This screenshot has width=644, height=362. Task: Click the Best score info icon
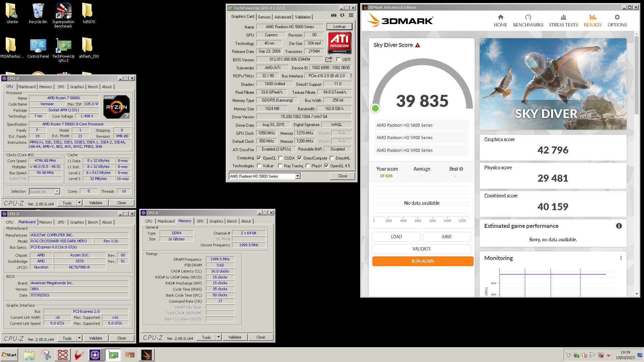(x=461, y=169)
